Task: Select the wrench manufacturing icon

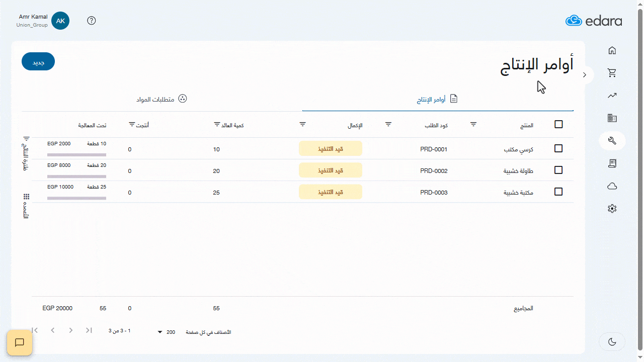Action: click(x=612, y=141)
